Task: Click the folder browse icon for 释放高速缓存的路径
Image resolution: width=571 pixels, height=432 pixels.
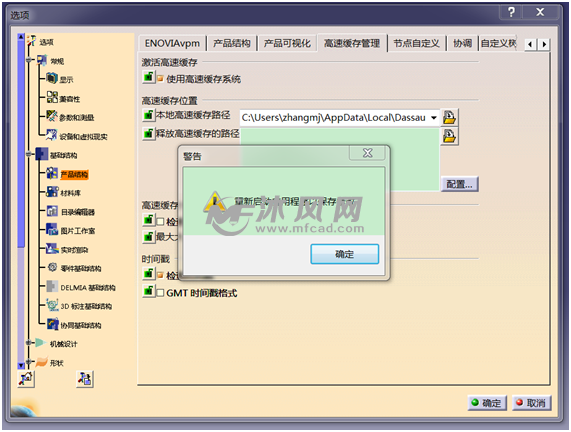Action: point(449,136)
